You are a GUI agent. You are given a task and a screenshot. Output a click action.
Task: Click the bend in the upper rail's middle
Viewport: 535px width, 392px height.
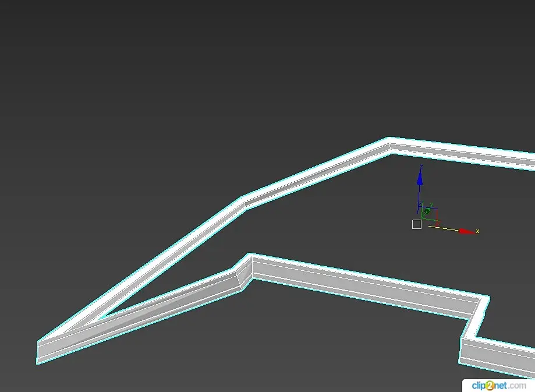[243, 203]
